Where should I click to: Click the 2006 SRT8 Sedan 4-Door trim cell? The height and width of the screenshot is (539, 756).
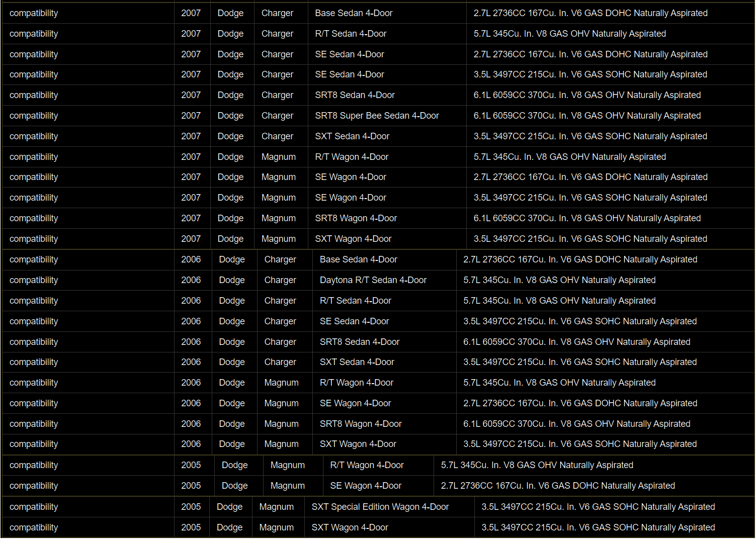(359, 342)
